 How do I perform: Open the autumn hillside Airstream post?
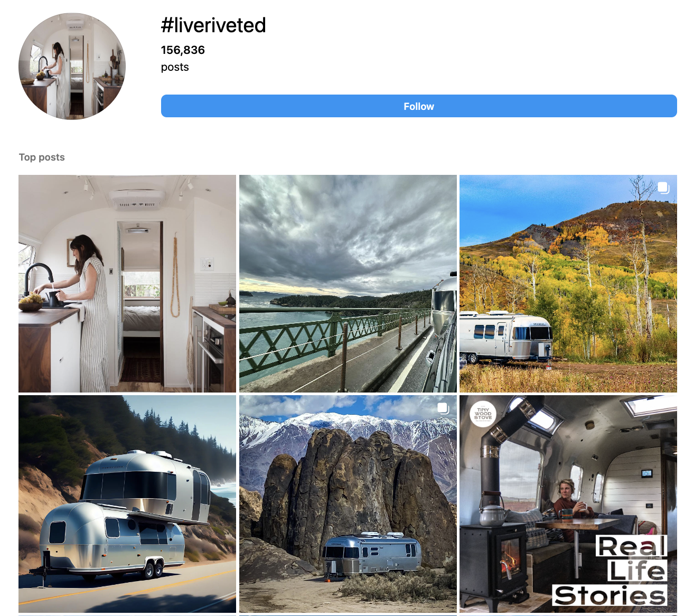point(568,284)
